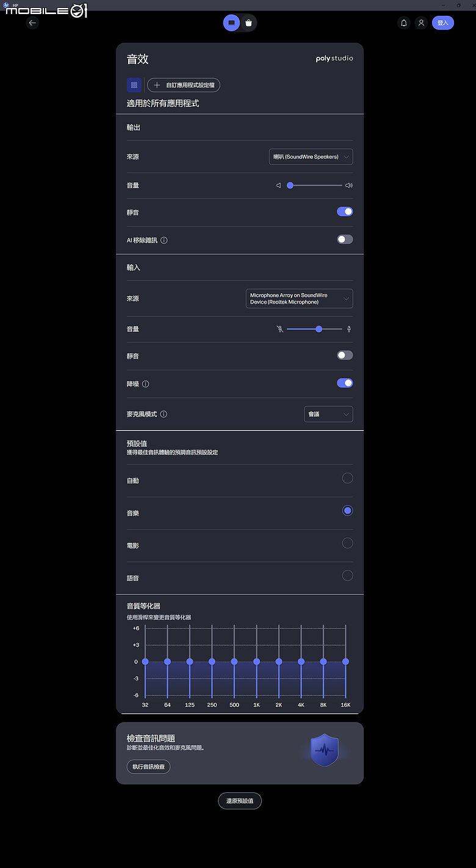Open the notifications bell icon
The height and width of the screenshot is (868, 476).
coord(403,23)
